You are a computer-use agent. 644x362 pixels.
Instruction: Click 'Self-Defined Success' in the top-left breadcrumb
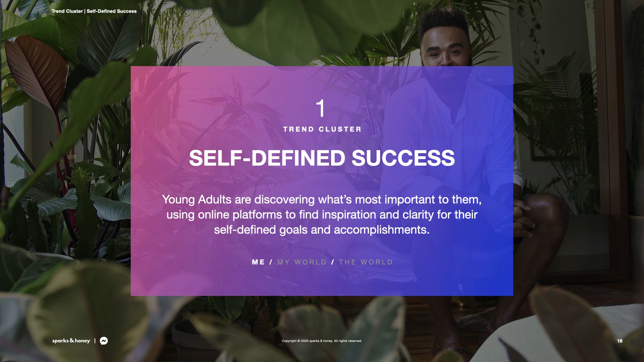point(112,11)
